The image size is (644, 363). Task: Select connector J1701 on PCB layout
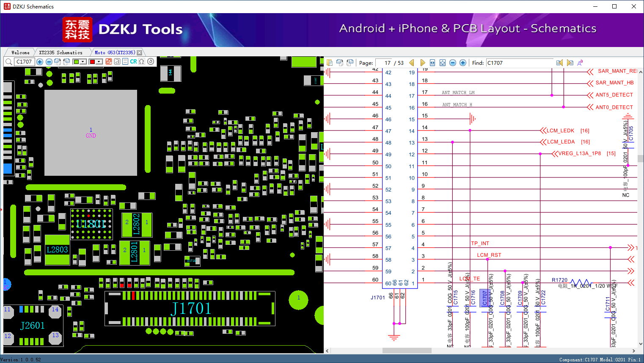pos(190,308)
